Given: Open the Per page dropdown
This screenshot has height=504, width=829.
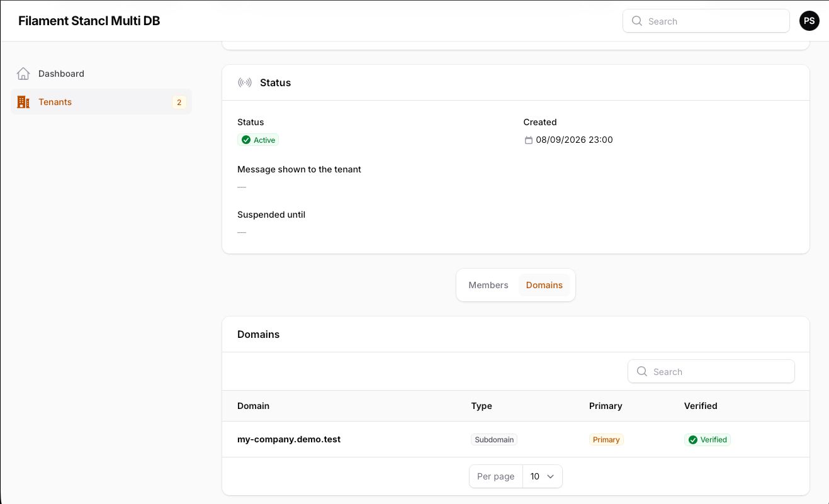Looking at the screenshot, I should 542,476.
